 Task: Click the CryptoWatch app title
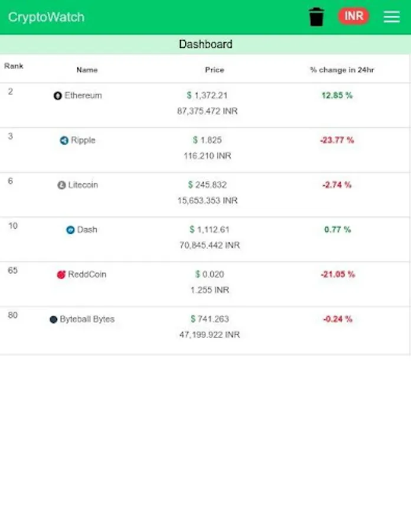[x=47, y=17]
